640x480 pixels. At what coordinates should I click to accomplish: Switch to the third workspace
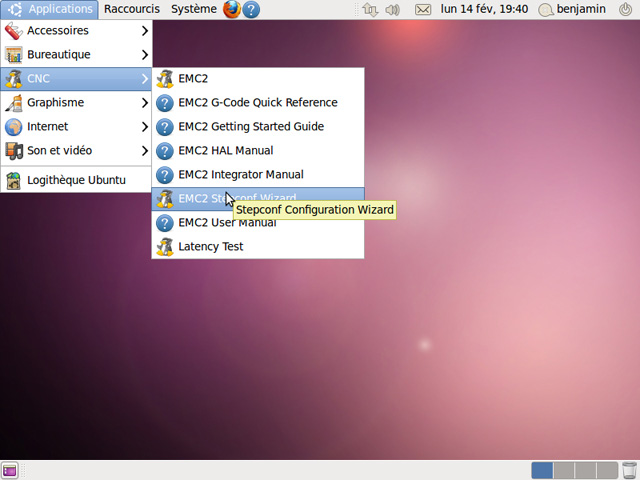pos(586,470)
